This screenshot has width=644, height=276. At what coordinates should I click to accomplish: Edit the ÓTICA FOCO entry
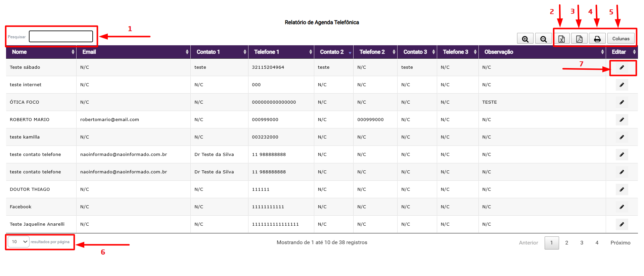622,102
